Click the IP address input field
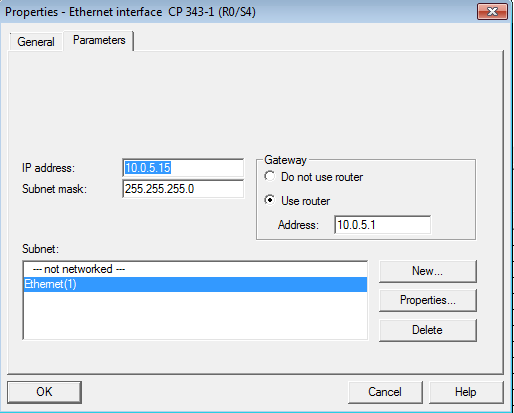Image resolution: width=514 pixels, height=413 pixels. click(183, 168)
